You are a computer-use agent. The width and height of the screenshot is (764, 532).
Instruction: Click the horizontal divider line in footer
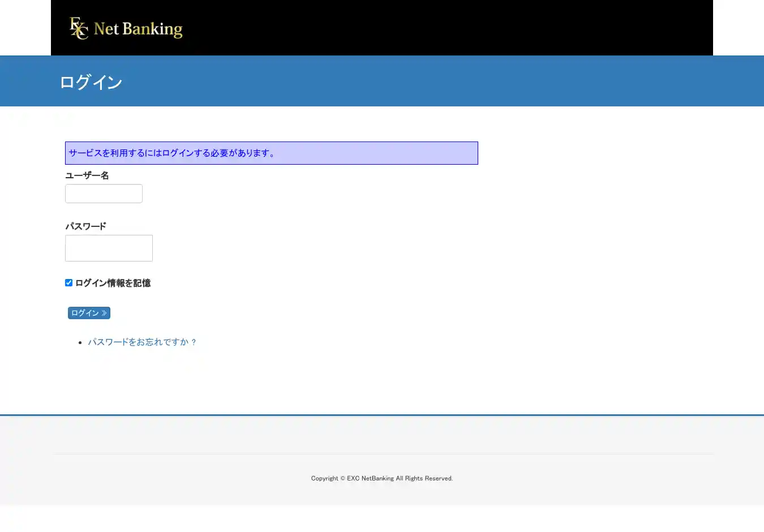382,453
